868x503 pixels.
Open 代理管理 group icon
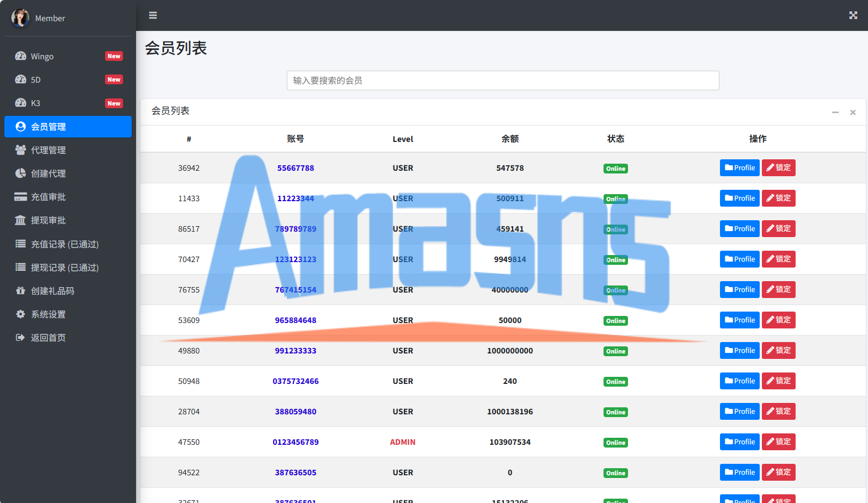(21, 150)
